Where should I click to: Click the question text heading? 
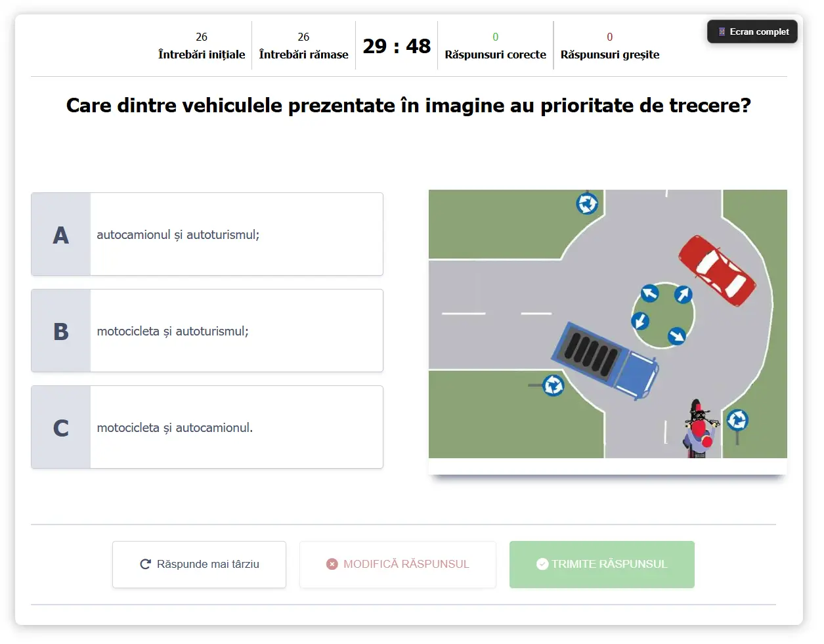408,105
